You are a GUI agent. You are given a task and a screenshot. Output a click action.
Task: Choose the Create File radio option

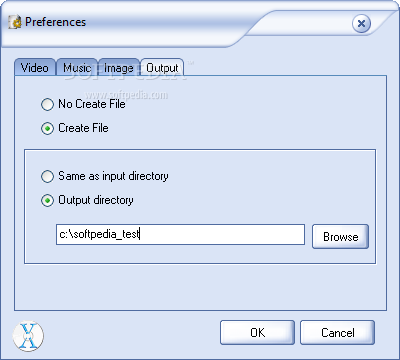coord(47,128)
